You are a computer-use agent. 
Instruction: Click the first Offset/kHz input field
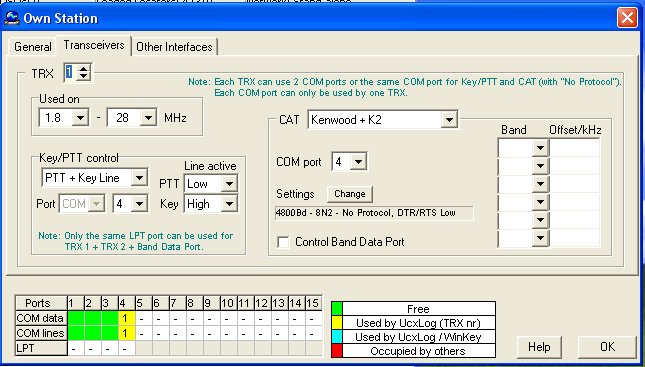point(574,148)
